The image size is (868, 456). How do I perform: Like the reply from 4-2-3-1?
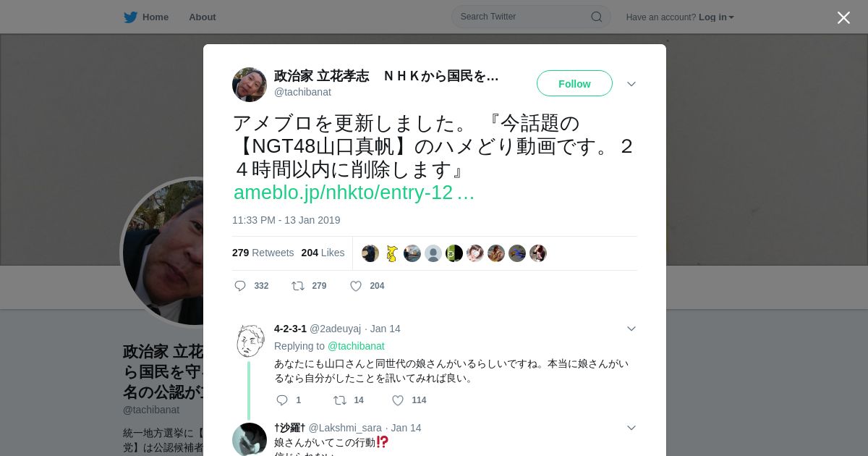(x=398, y=400)
